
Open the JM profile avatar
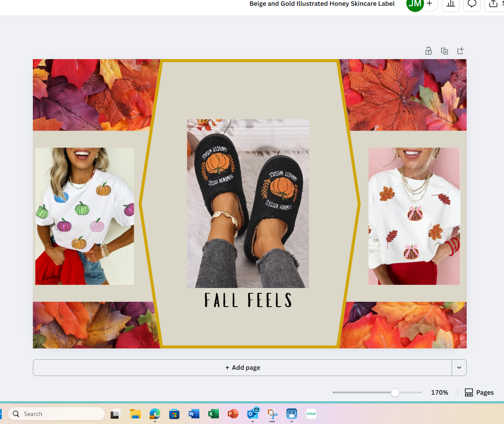[x=415, y=4]
